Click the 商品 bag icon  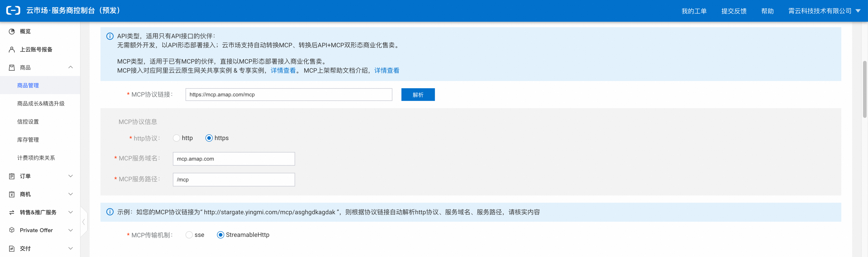[x=12, y=68]
